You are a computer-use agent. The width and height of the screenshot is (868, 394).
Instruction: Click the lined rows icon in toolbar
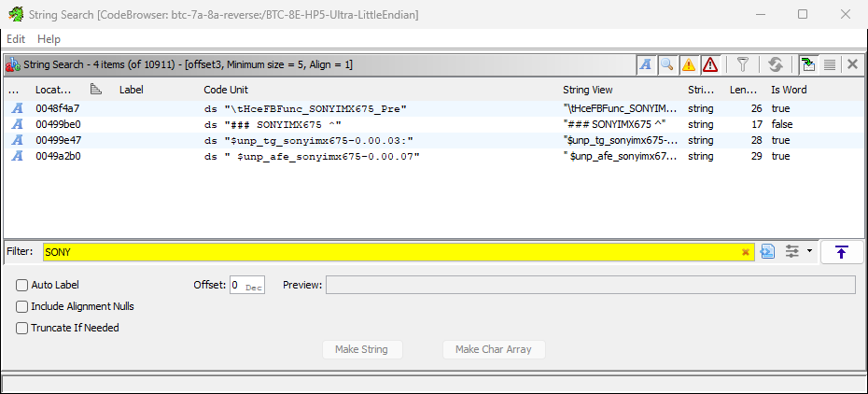pos(829,64)
